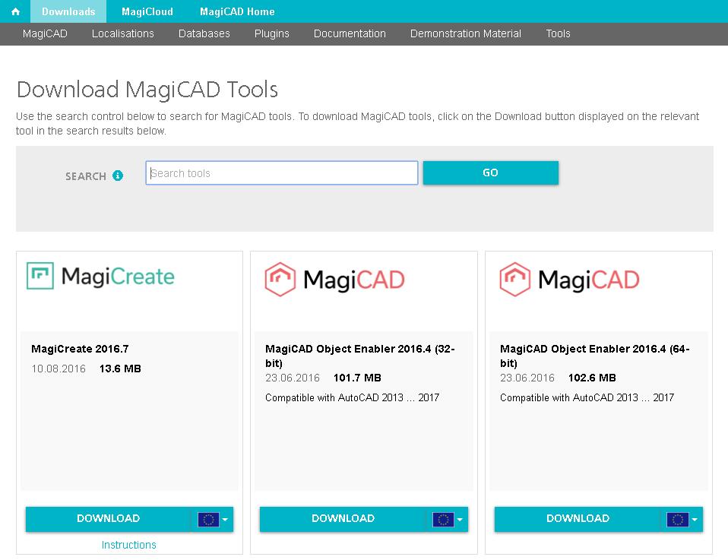
Task: Select Documentation in the submenu
Action: (350, 34)
